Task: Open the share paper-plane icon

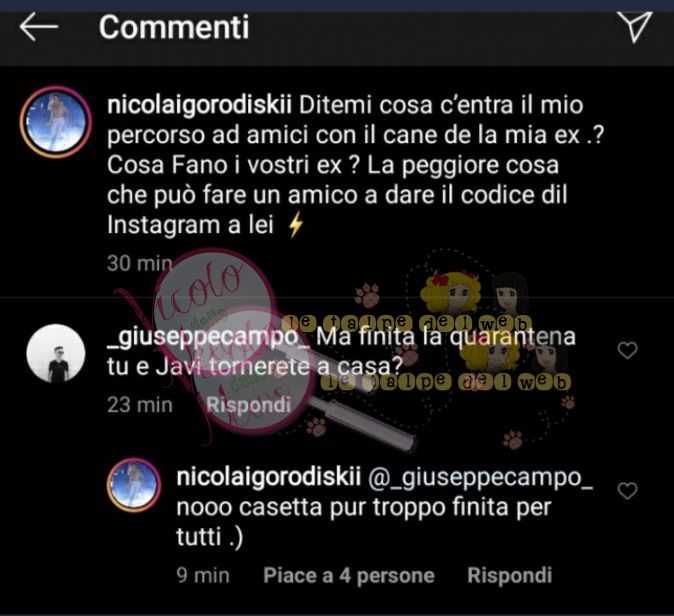Action: (634, 27)
